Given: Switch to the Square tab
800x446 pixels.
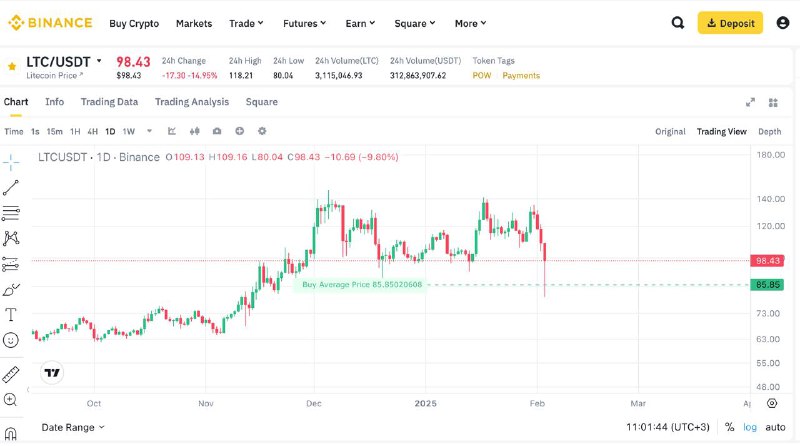Looking at the screenshot, I should pos(262,102).
